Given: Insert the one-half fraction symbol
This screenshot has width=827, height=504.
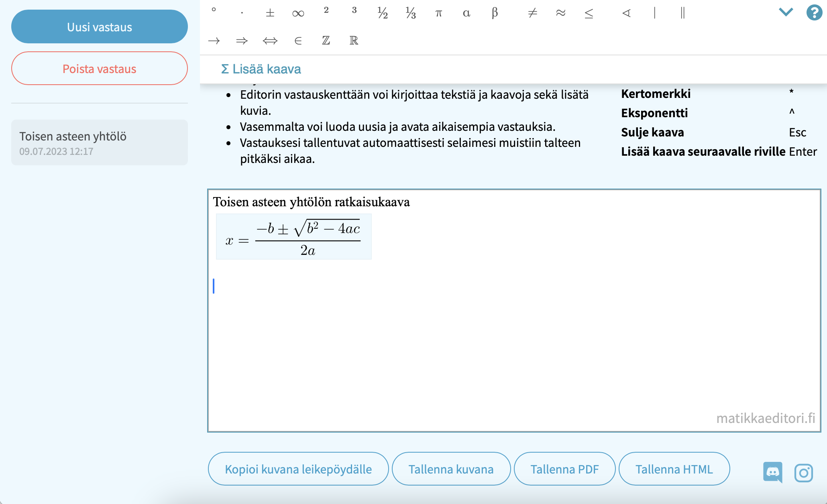Looking at the screenshot, I should pyautogui.click(x=382, y=14).
